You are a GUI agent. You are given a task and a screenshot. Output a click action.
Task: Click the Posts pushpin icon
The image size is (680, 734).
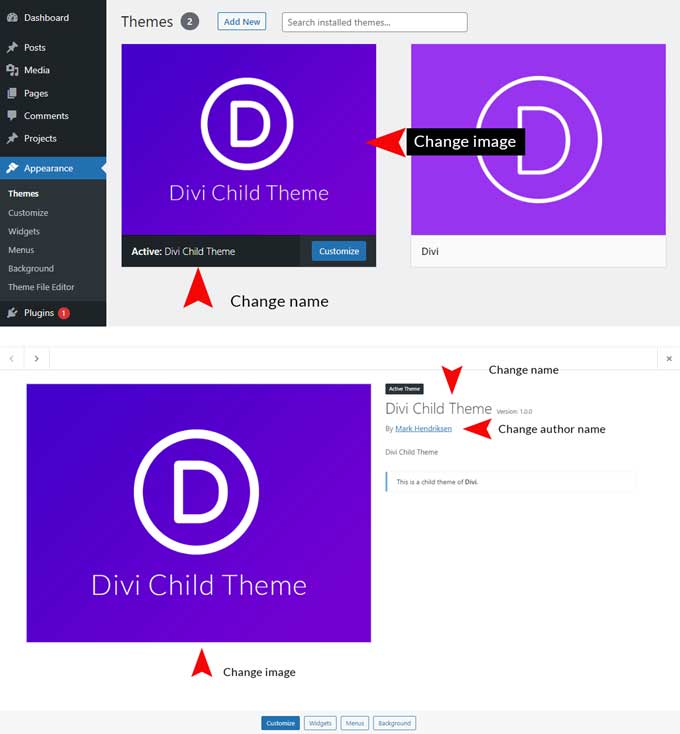[13, 47]
